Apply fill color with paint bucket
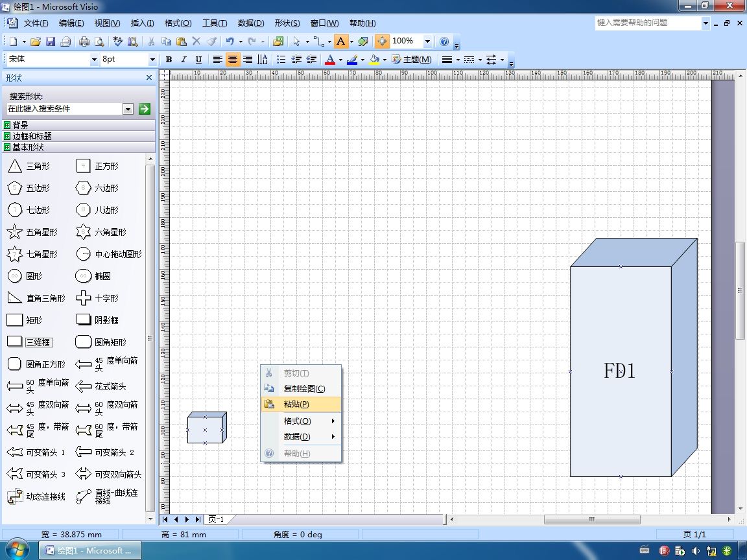The image size is (747, 560). click(374, 60)
